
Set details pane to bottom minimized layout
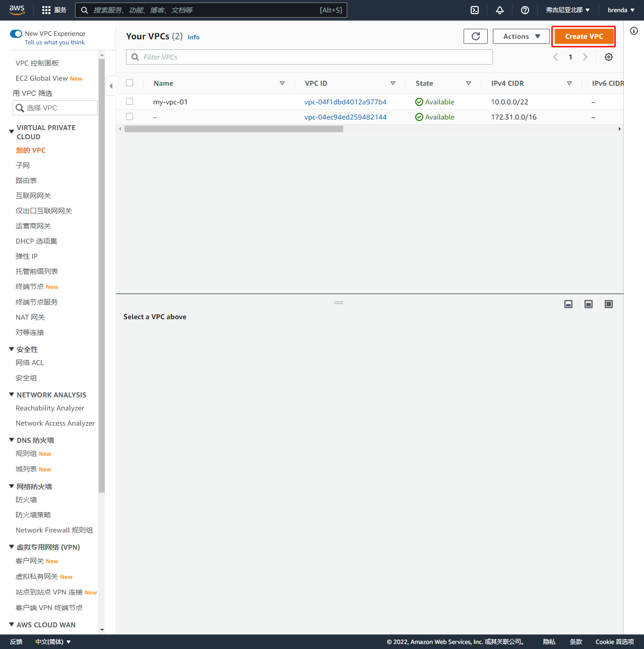[568, 304]
